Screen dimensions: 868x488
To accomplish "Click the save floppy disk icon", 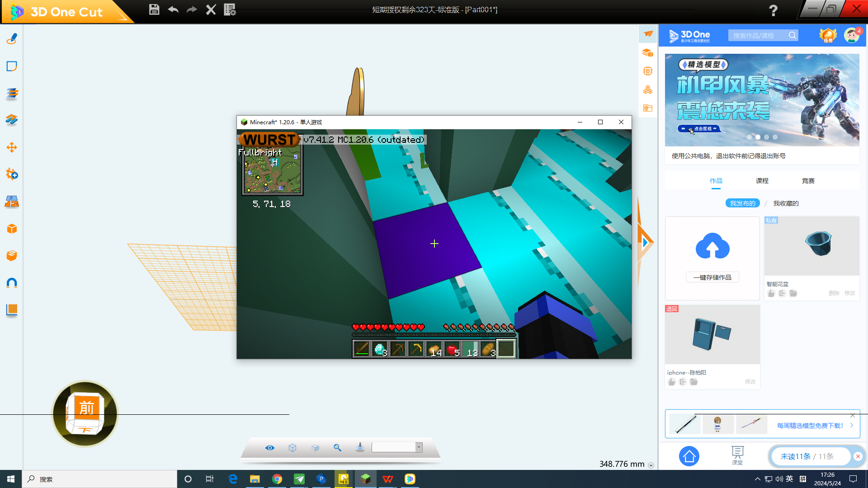I will coord(154,9).
